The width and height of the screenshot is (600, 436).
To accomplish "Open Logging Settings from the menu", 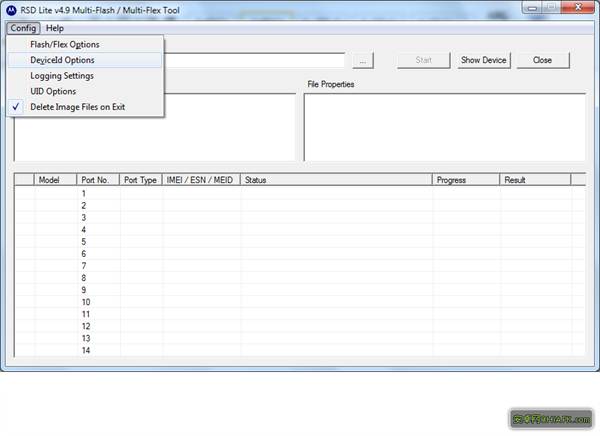I will pos(86,76).
